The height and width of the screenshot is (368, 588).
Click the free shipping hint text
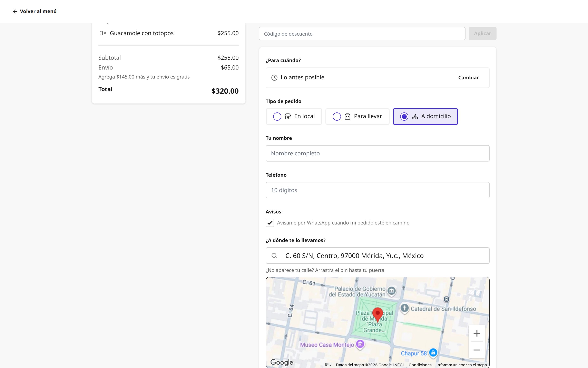[144, 77]
